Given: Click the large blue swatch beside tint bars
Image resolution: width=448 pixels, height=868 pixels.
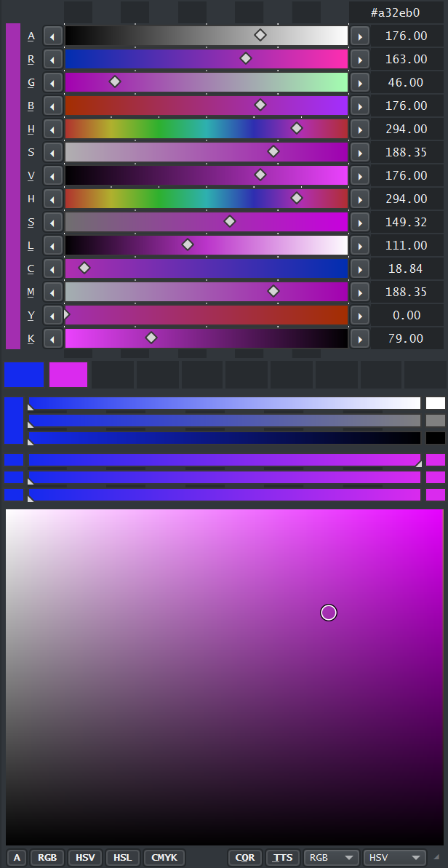Looking at the screenshot, I should [x=14, y=421].
